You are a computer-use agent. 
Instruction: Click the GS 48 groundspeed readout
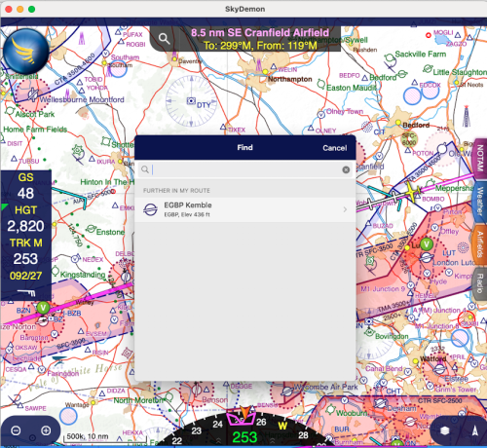click(x=25, y=186)
